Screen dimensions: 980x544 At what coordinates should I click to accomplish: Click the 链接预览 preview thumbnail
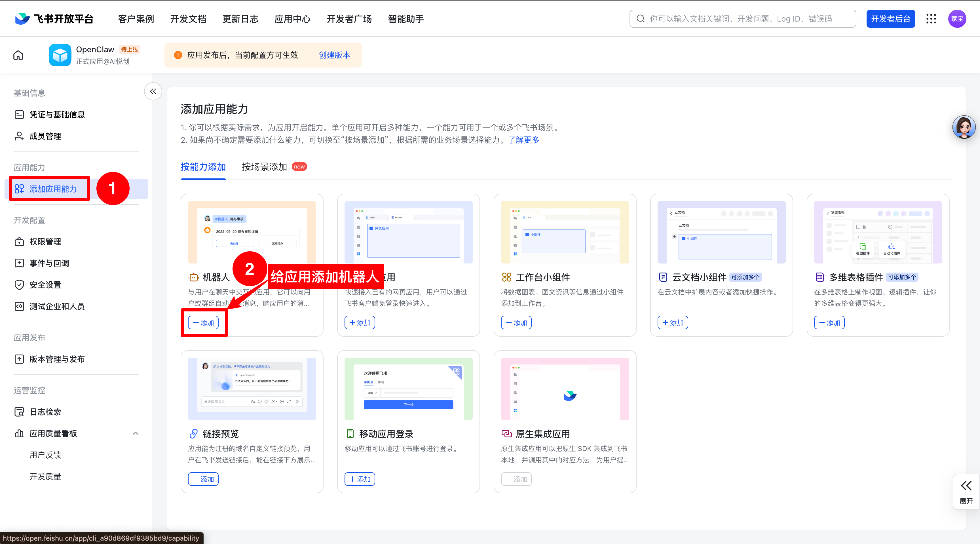tap(252, 389)
